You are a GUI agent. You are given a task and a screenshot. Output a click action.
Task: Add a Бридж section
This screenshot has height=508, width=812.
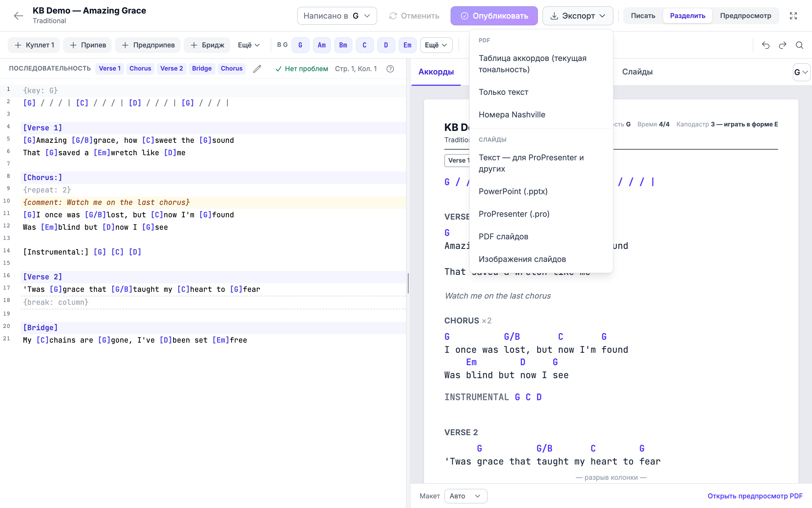(x=207, y=45)
